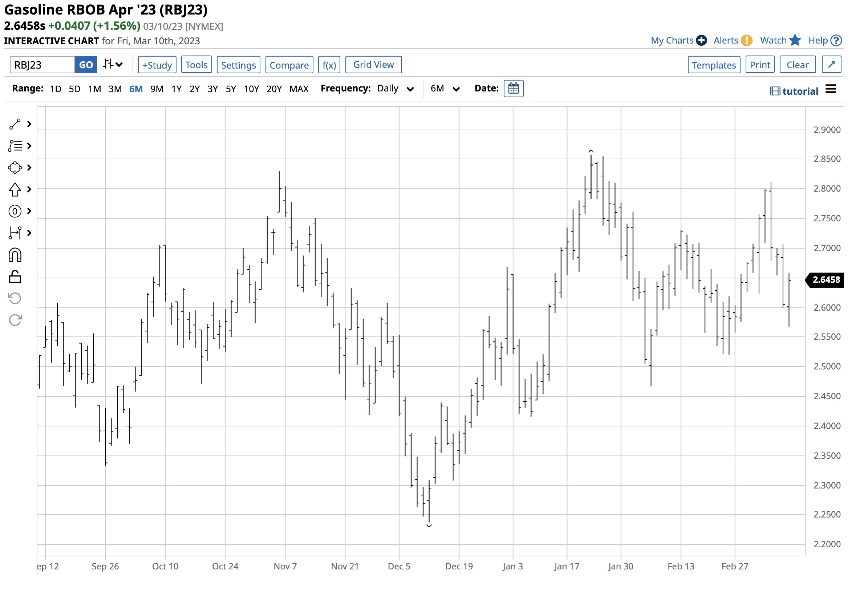Viewport: 868px width, 601px height.
Task: Select the trend line drawing tool
Action: [x=15, y=123]
